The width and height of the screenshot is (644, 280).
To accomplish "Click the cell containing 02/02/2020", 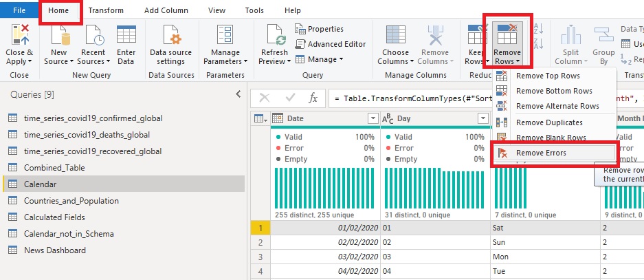I will point(325,242).
